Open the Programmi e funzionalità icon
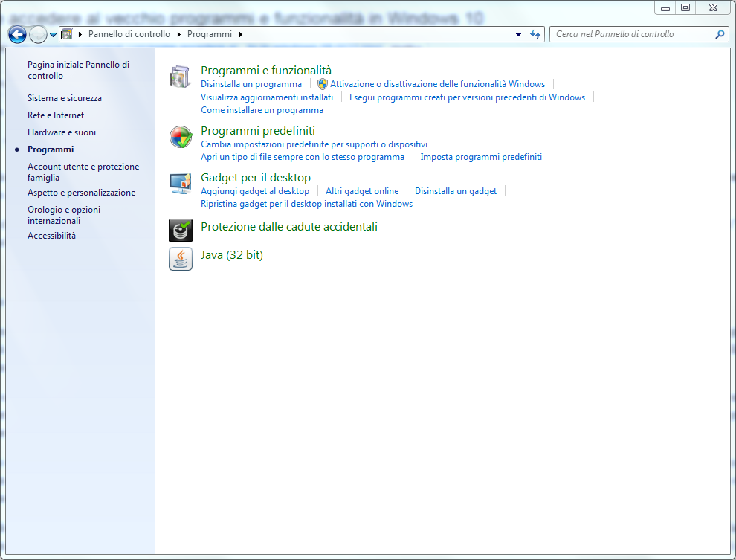The image size is (736, 560). 180,77
